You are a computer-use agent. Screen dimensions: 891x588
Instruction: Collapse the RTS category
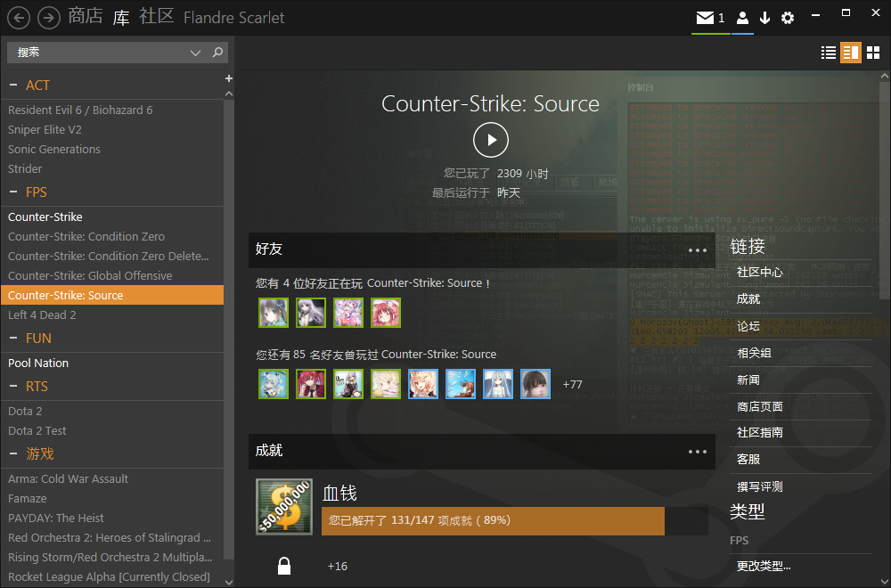(x=13, y=387)
